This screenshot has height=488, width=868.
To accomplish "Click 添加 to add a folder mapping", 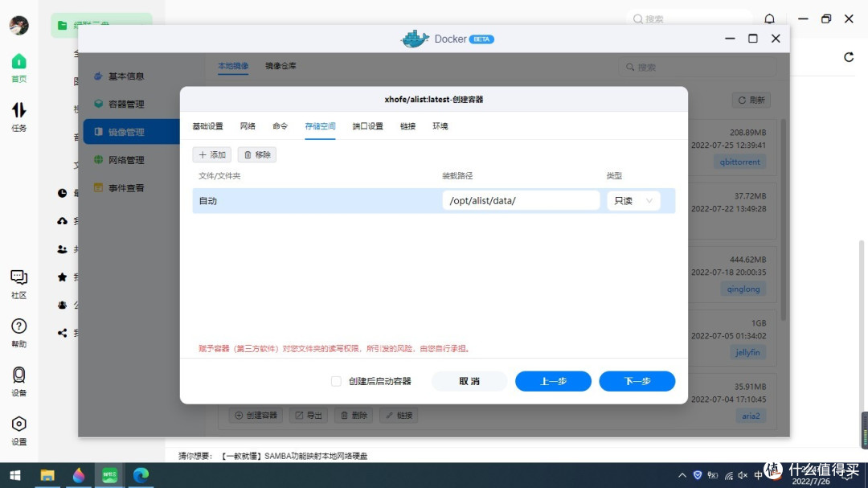I will 211,154.
